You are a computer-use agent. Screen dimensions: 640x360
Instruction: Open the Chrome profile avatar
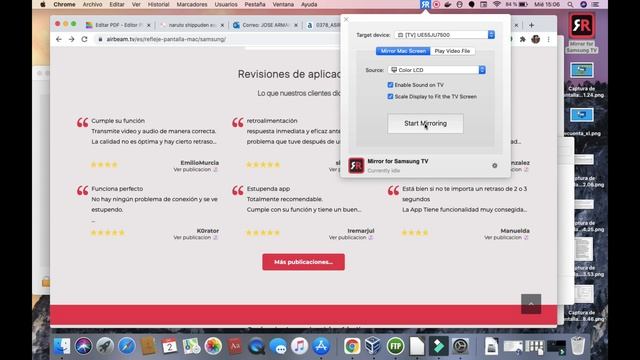[536, 39]
